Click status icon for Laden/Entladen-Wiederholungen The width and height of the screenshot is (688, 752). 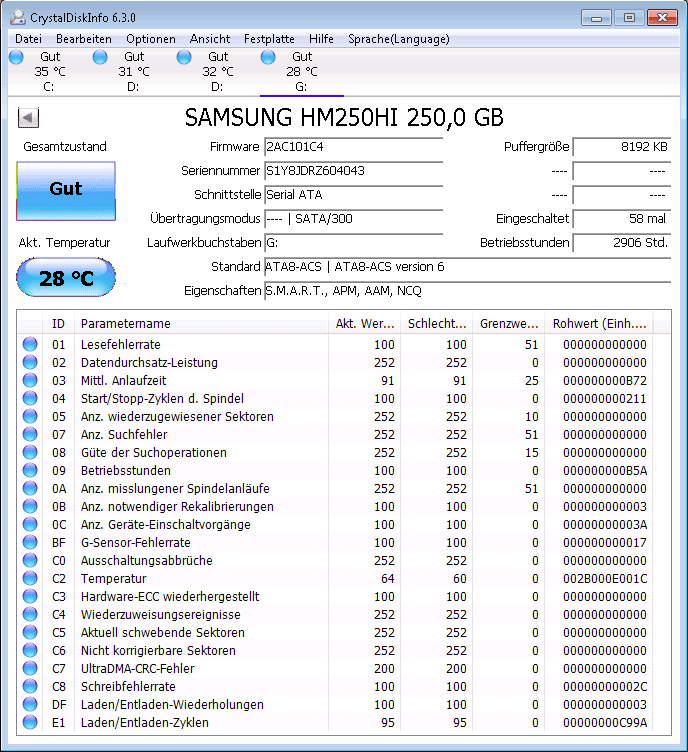[x=30, y=704]
